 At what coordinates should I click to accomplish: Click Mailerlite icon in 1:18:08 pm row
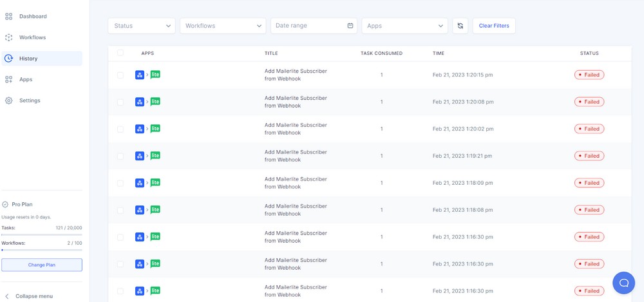pos(155,210)
